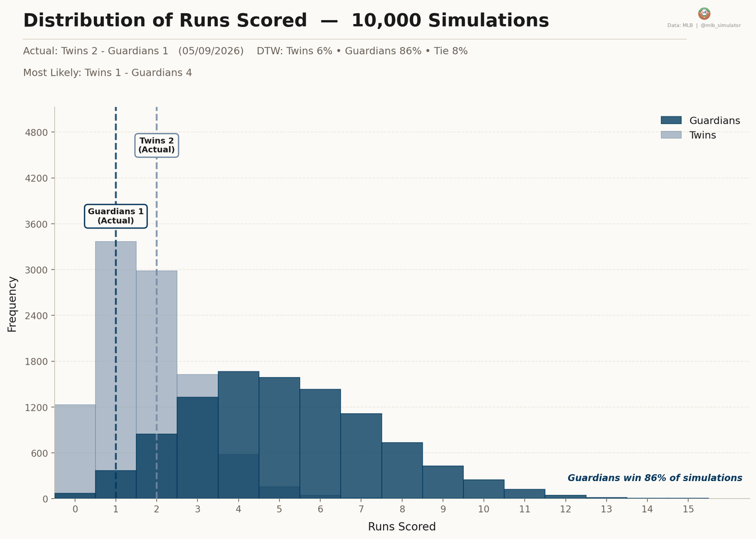Click the y-axis tick label 1200
Screen dimensions: 756x539
(x=37, y=407)
